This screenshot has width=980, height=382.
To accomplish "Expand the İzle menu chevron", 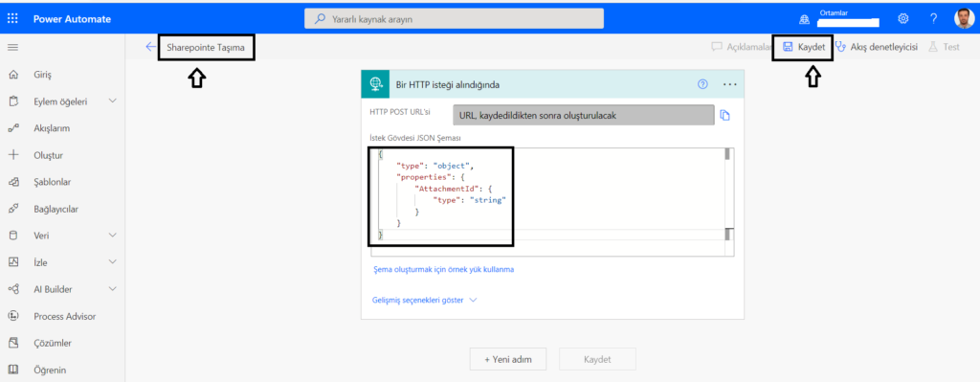I will tap(113, 262).
